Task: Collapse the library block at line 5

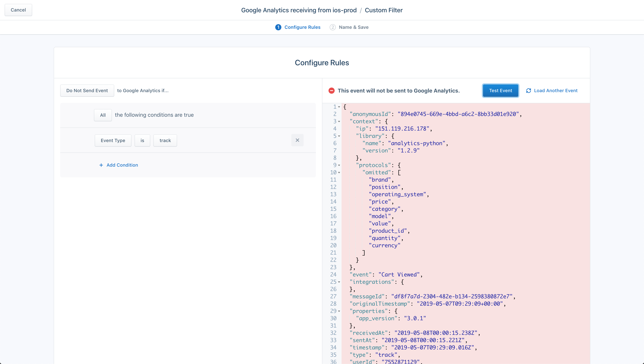Action: click(339, 136)
